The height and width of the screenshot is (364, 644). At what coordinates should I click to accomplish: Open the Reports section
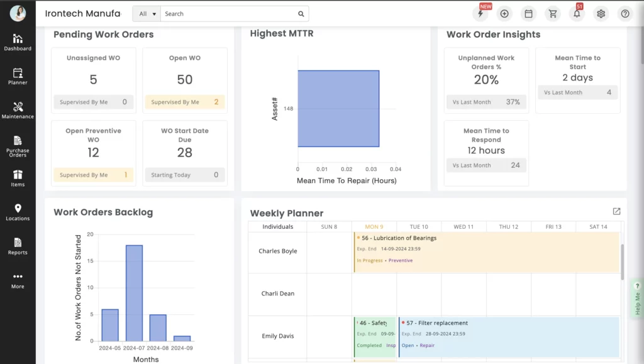pos(18,246)
